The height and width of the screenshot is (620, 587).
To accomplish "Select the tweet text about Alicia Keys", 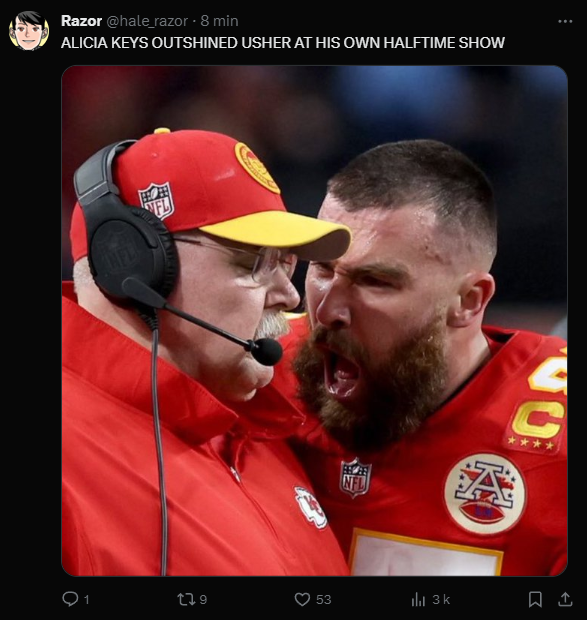I will (x=283, y=43).
